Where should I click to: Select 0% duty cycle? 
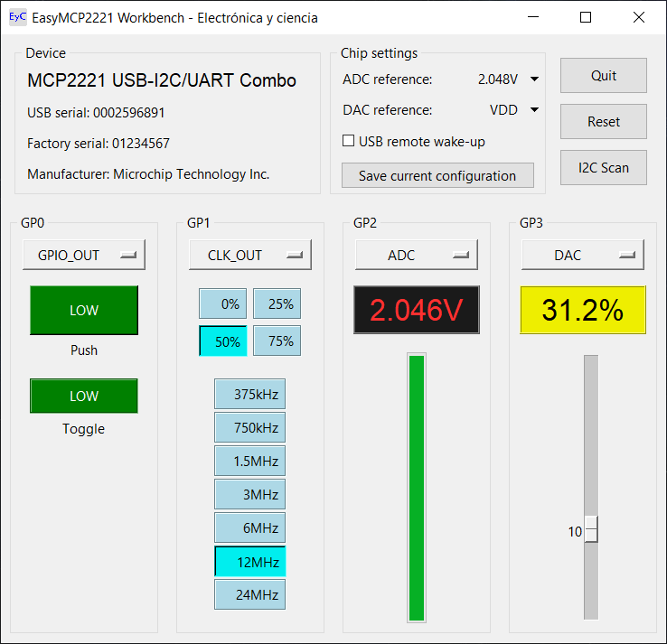pyautogui.click(x=222, y=303)
